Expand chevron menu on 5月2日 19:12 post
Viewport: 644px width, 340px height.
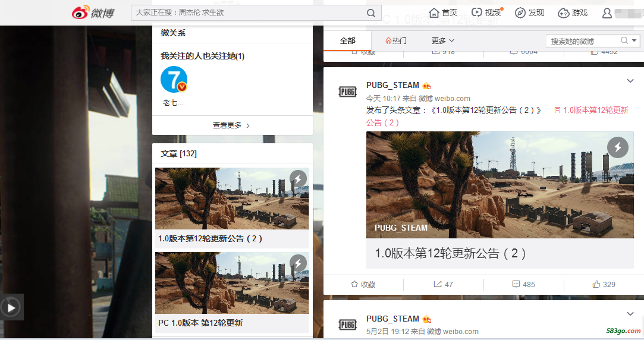(630, 314)
